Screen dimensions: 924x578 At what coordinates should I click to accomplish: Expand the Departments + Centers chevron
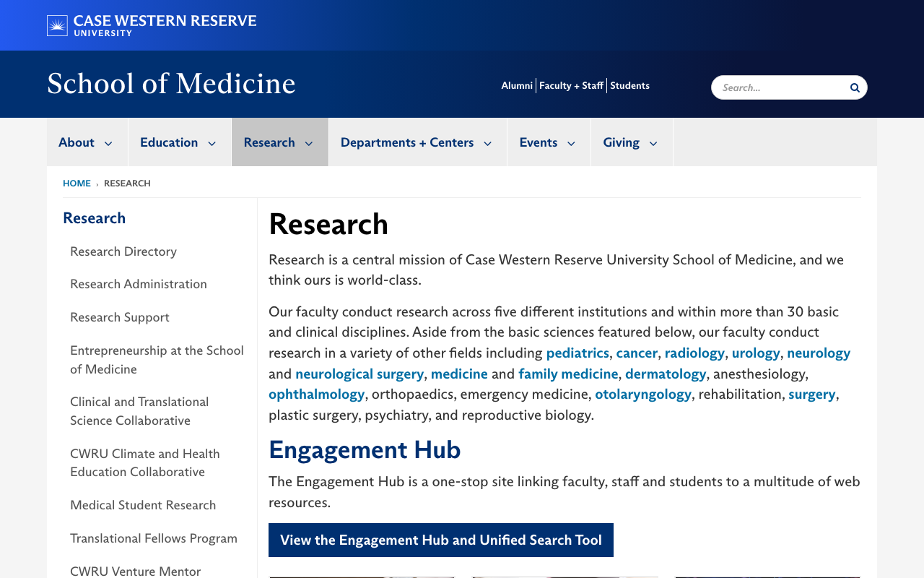coord(487,143)
